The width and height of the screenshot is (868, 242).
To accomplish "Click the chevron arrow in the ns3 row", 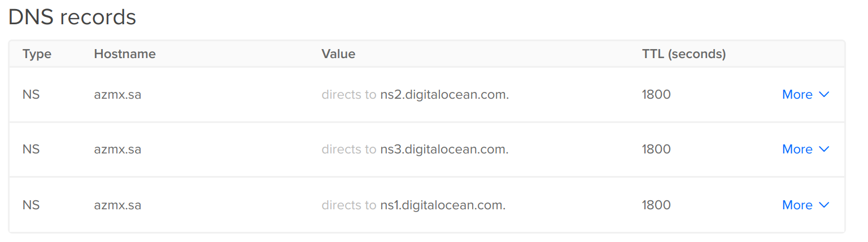I will point(824,149).
